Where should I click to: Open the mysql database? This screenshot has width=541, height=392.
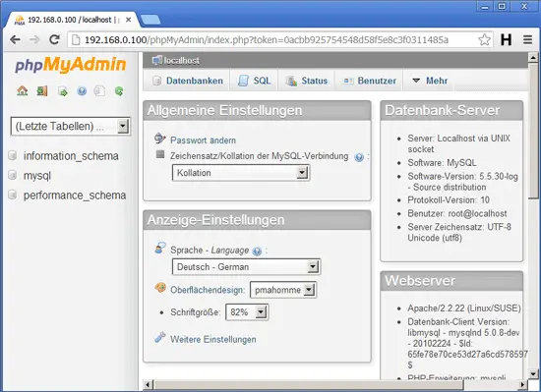click(37, 176)
